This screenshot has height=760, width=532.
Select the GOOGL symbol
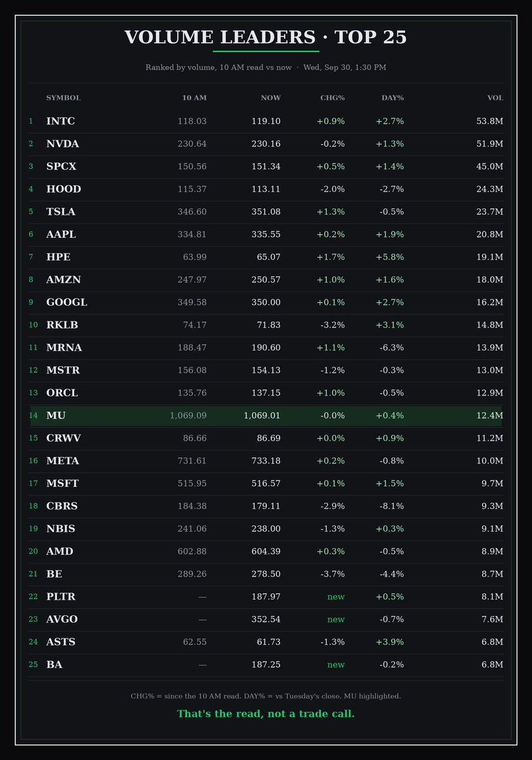(x=67, y=302)
